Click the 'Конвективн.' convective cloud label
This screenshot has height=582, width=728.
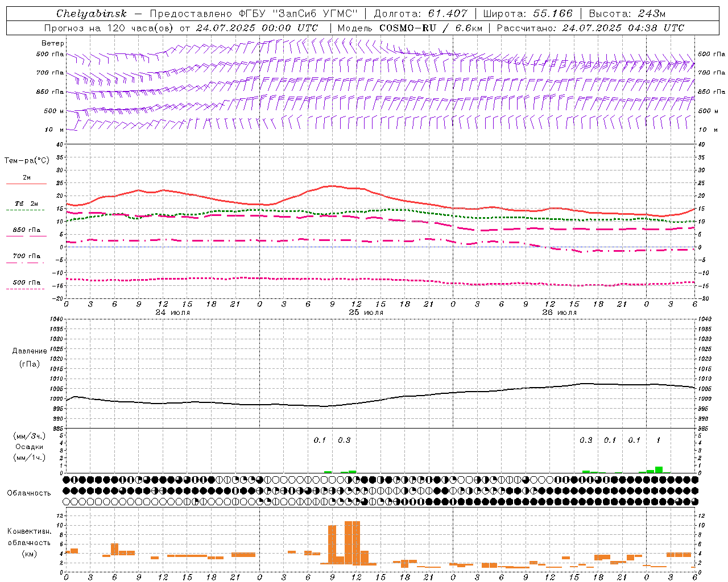coord(29,531)
